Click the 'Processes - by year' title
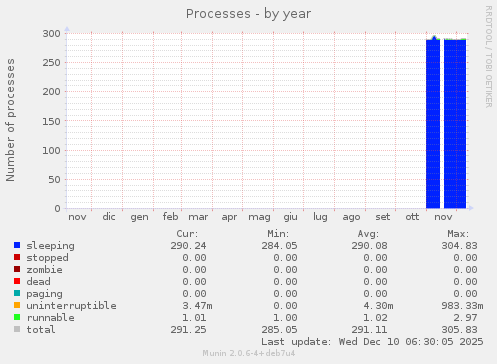Screen dimensions: 497x364 coord(248,14)
